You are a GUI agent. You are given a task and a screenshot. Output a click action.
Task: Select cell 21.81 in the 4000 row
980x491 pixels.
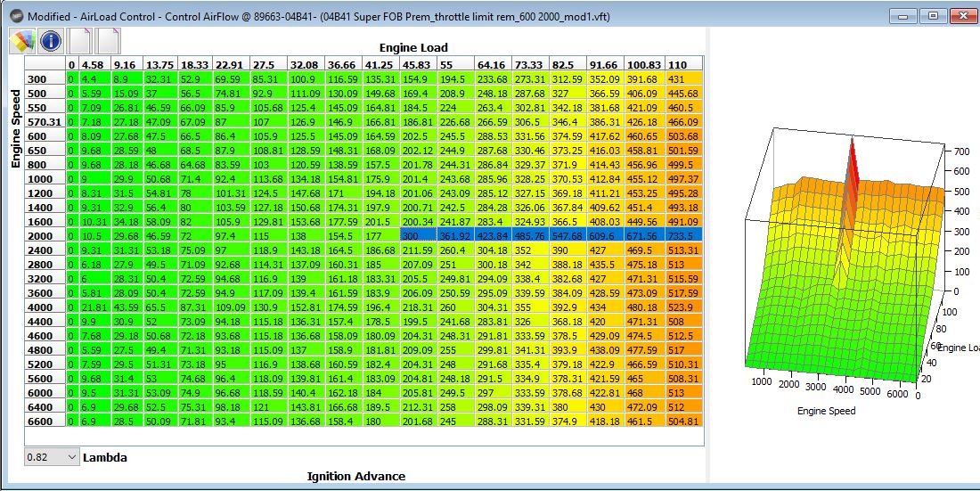[94, 307]
